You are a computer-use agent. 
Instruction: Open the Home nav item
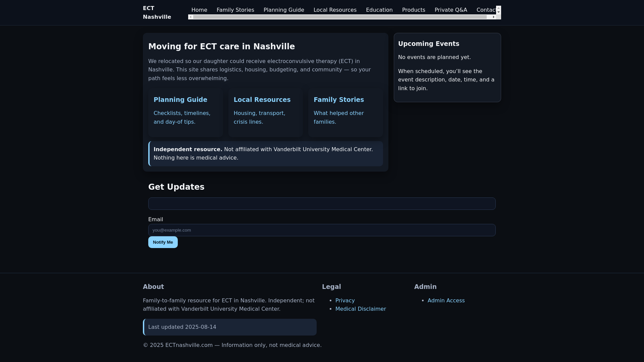click(199, 10)
